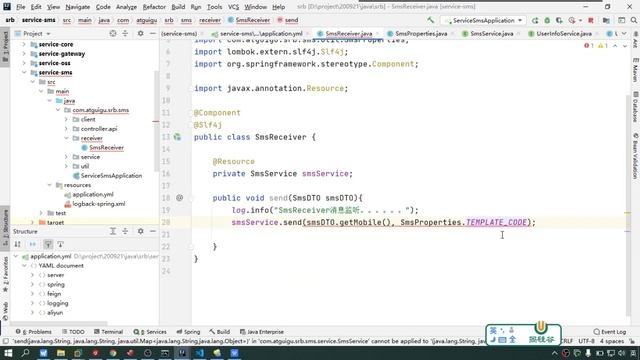Hide the Structure panel with minus icon
The image size is (640, 360).
point(153,231)
